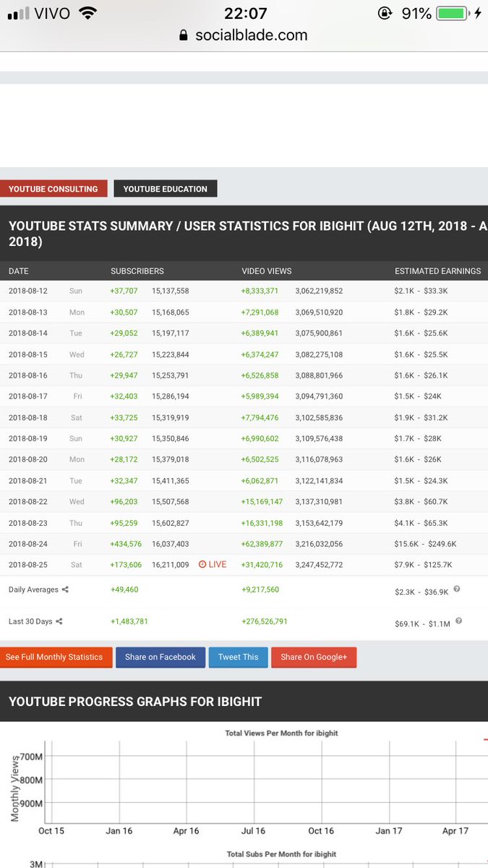
Task: Select the 2018-08-24 date cell
Action: pyautogui.click(x=28, y=543)
